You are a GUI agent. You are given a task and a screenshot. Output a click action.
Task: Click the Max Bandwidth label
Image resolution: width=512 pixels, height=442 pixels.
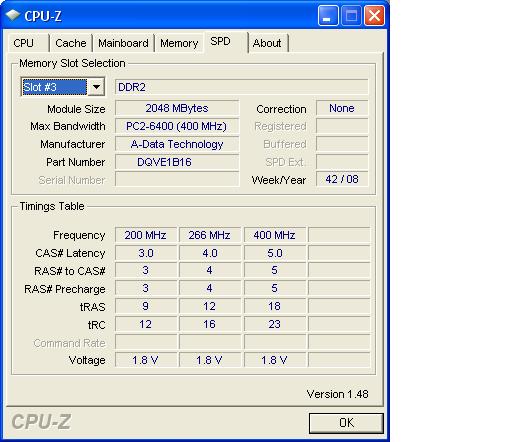coord(68,126)
